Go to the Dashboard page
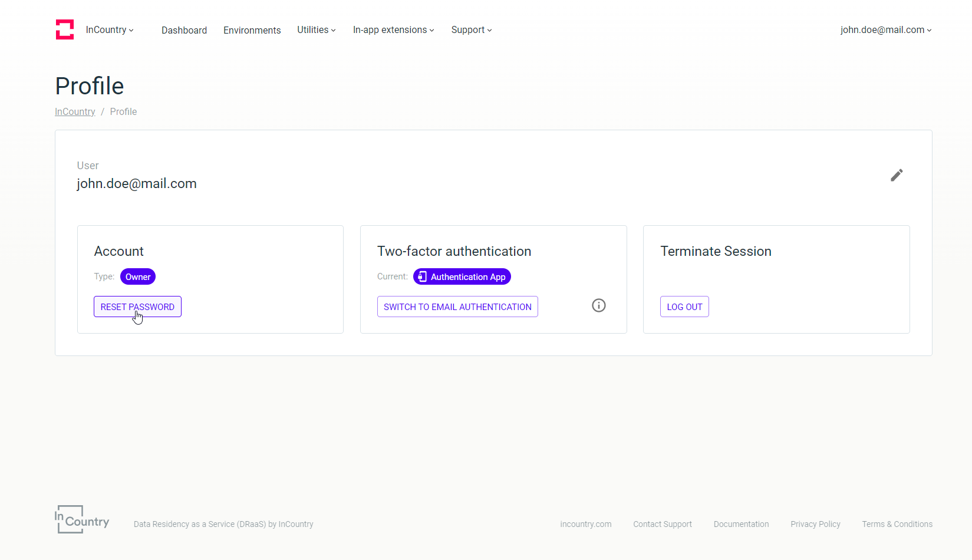972x560 pixels. [184, 30]
